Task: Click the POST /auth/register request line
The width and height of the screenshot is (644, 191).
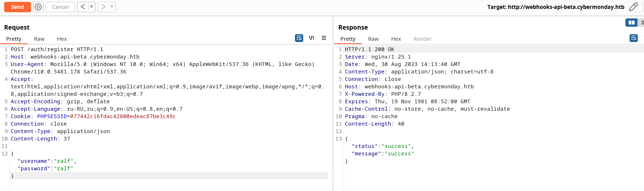Action: coord(57,49)
